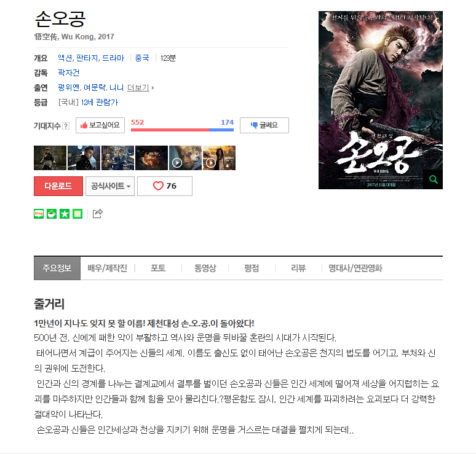The height and width of the screenshot is (454, 476).
Task: Vote thumbs-down 글쎄요 button
Action: (x=264, y=125)
